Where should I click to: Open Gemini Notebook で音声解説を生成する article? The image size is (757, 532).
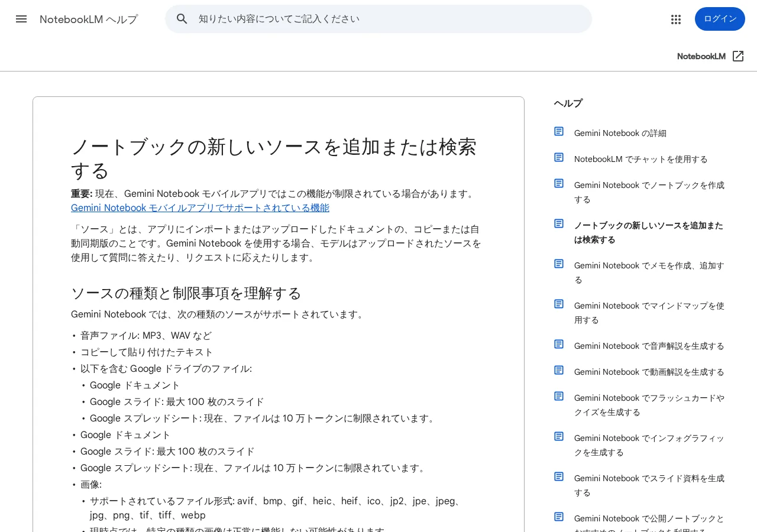(649, 346)
